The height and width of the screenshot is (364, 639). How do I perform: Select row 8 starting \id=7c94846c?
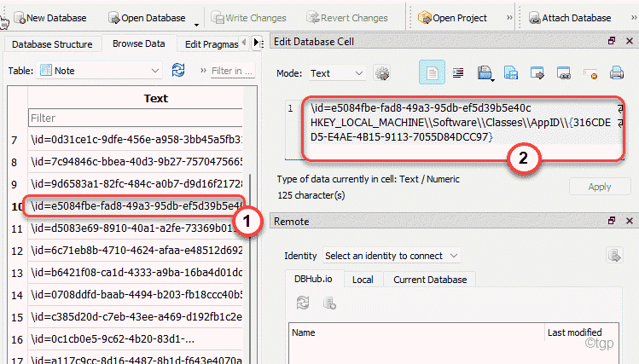[x=136, y=162]
